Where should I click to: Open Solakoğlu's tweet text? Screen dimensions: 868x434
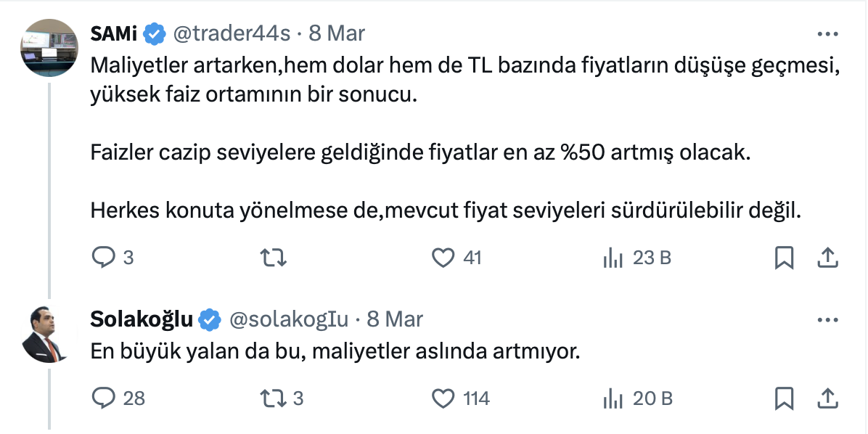(x=335, y=351)
